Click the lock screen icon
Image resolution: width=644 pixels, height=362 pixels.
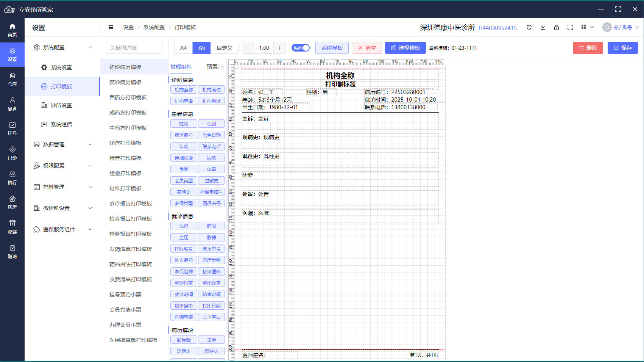(557, 27)
